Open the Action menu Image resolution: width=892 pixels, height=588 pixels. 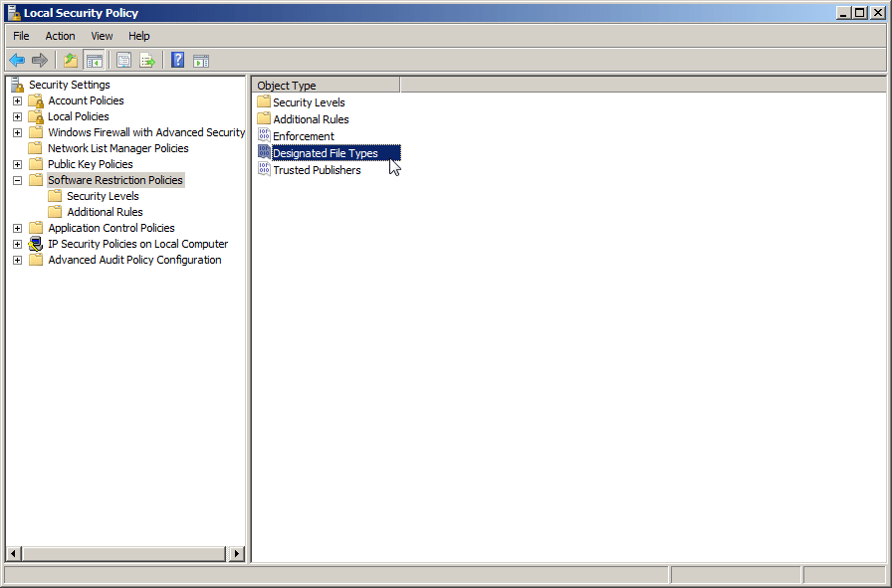61,36
